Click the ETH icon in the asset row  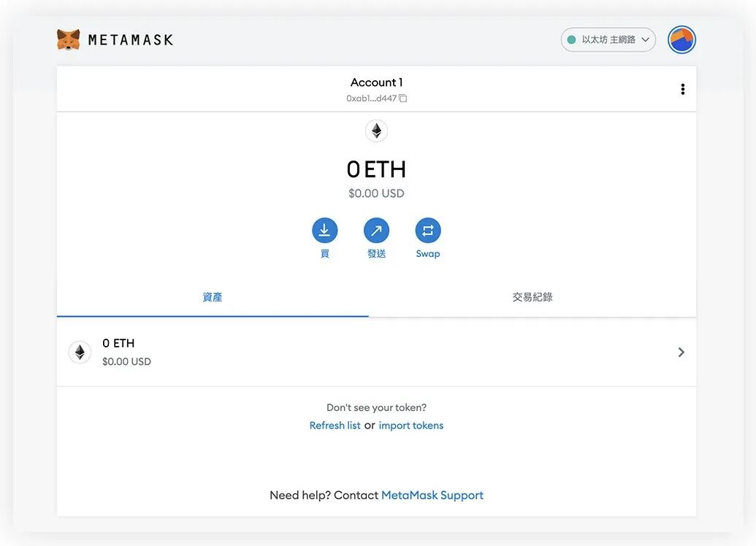[80, 353]
